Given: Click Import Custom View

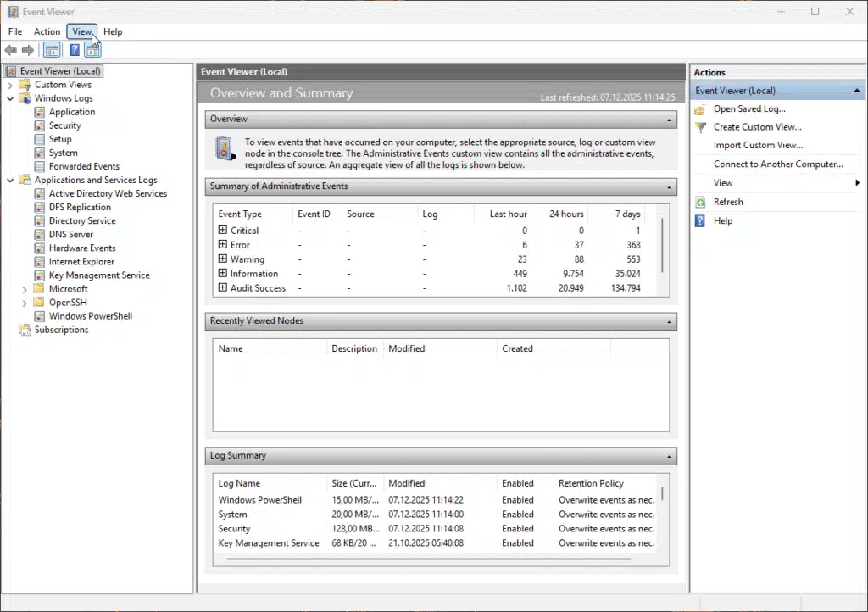Looking at the screenshot, I should tap(759, 145).
